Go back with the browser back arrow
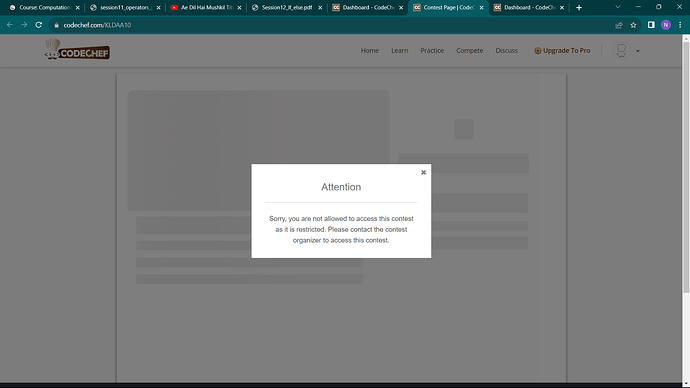 (10, 25)
